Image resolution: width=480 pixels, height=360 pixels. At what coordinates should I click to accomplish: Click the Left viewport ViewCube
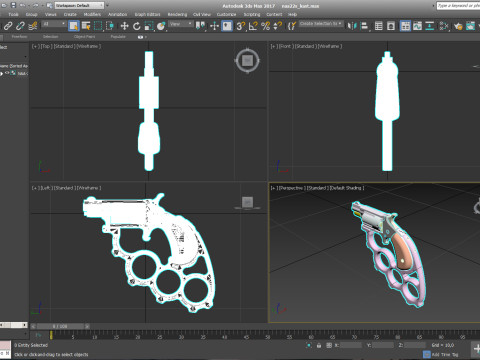click(x=247, y=202)
